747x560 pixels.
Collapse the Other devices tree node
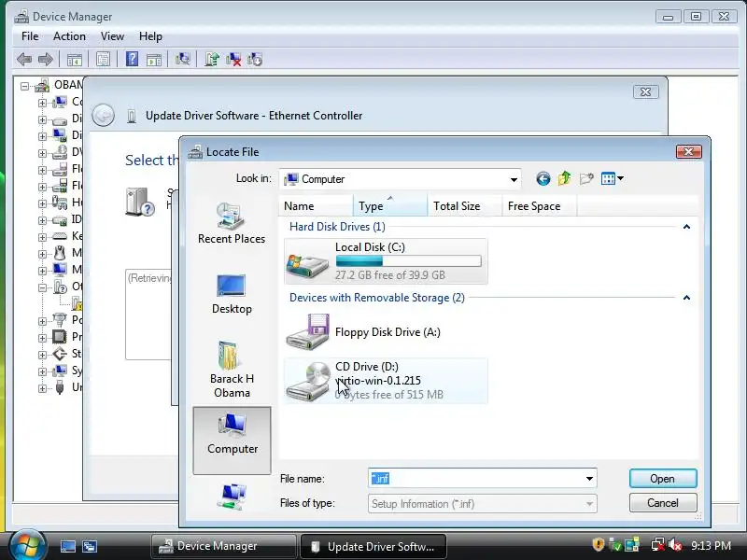pyautogui.click(x=42, y=287)
